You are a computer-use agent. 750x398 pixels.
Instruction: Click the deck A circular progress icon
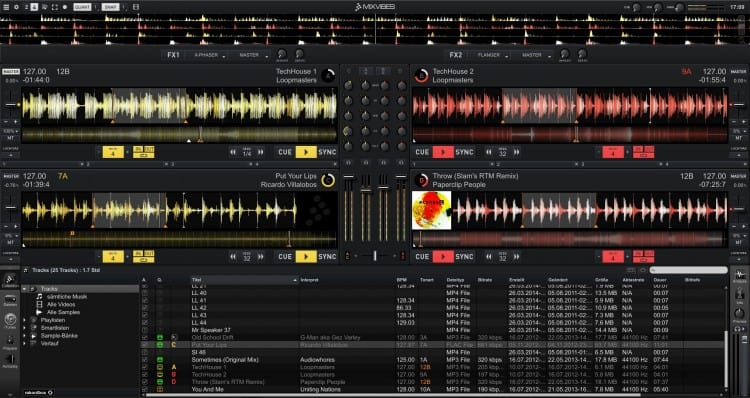(328, 76)
